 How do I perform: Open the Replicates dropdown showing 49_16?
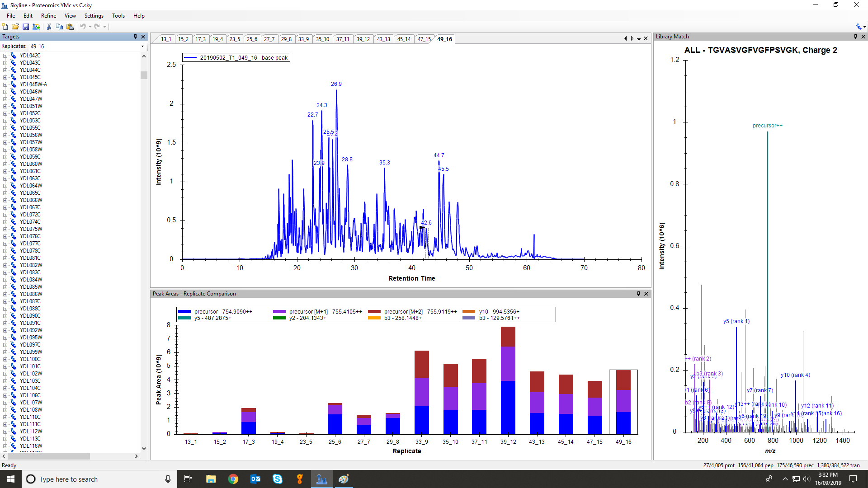142,46
